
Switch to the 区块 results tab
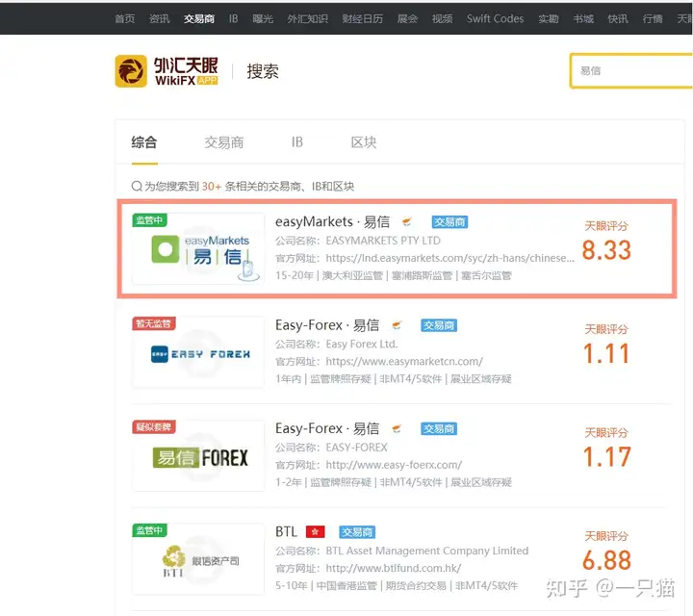coord(364,142)
